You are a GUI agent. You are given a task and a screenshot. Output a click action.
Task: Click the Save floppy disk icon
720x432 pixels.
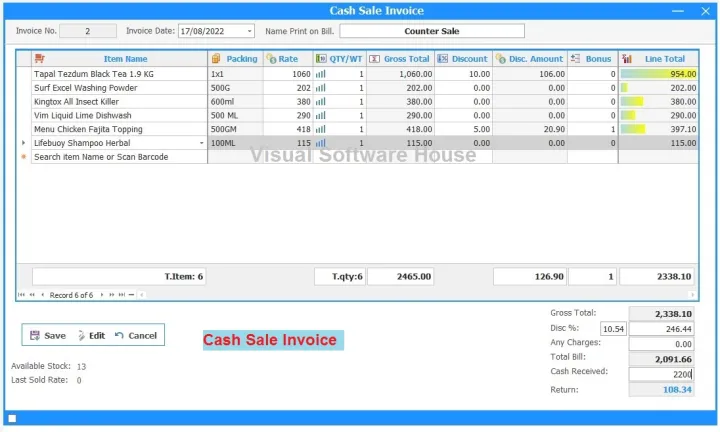pyautogui.click(x=35, y=335)
